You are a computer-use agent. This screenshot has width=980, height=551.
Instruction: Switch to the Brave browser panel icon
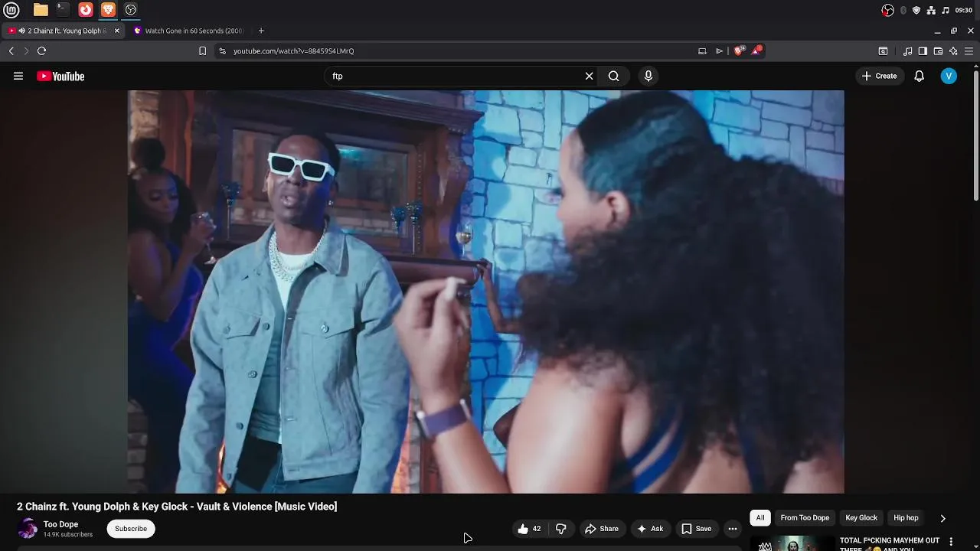(x=108, y=10)
